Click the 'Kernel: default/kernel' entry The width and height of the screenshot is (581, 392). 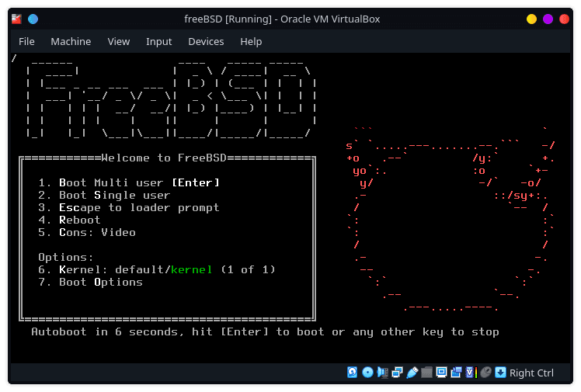157,269
